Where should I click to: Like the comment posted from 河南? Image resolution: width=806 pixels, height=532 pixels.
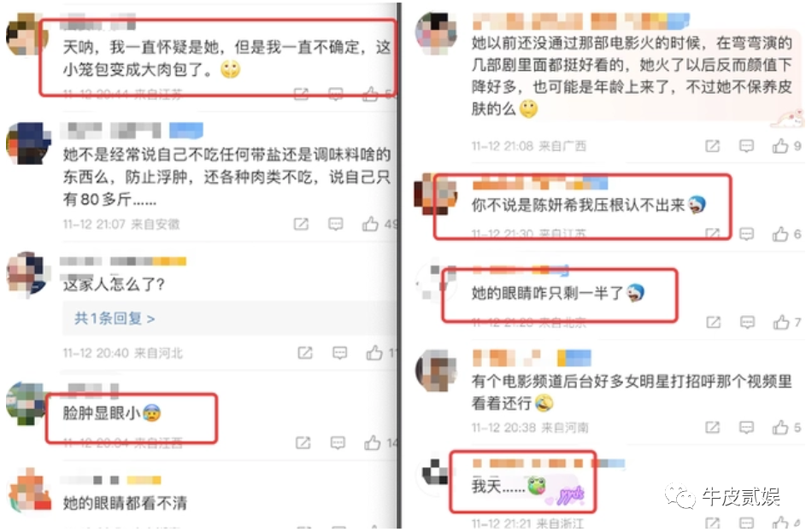(x=780, y=427)
